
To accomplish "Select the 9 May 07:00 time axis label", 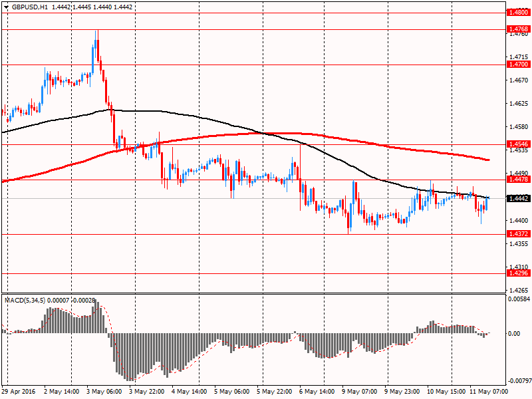I will pyautogui.click(x=359, y=391).
